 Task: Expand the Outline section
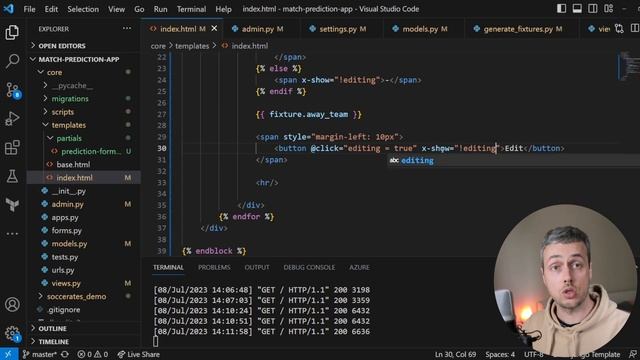[x=84, y=328]
